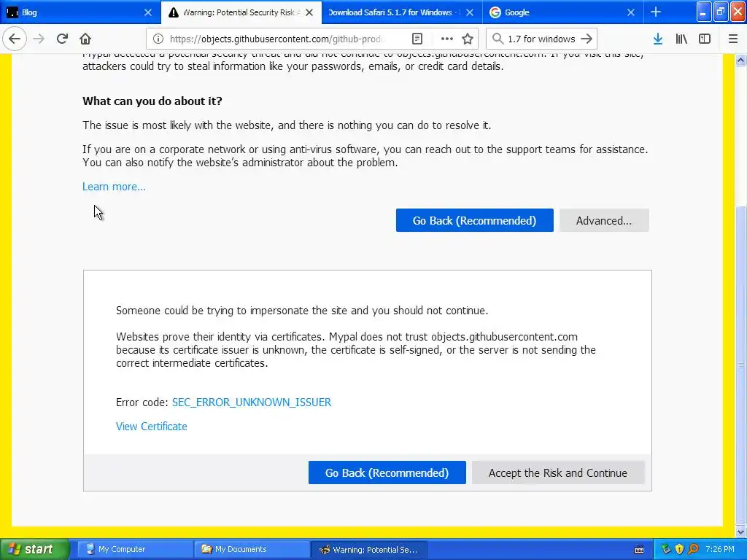Submit the search with the arrow button
This screenshot has width=747, height=560.
click(587, 39)
